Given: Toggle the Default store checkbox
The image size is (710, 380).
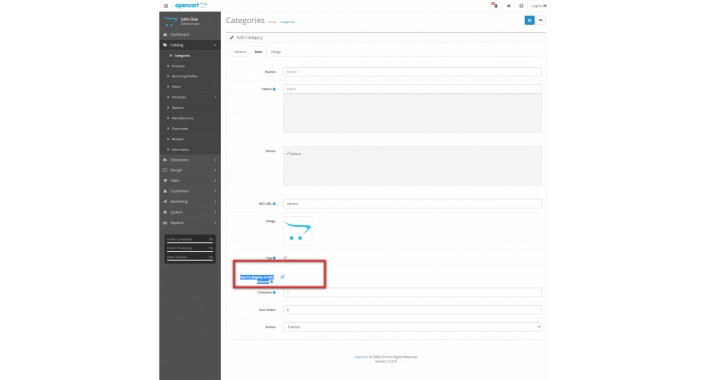Looking at the screenshot, I should tap(288, 154).
